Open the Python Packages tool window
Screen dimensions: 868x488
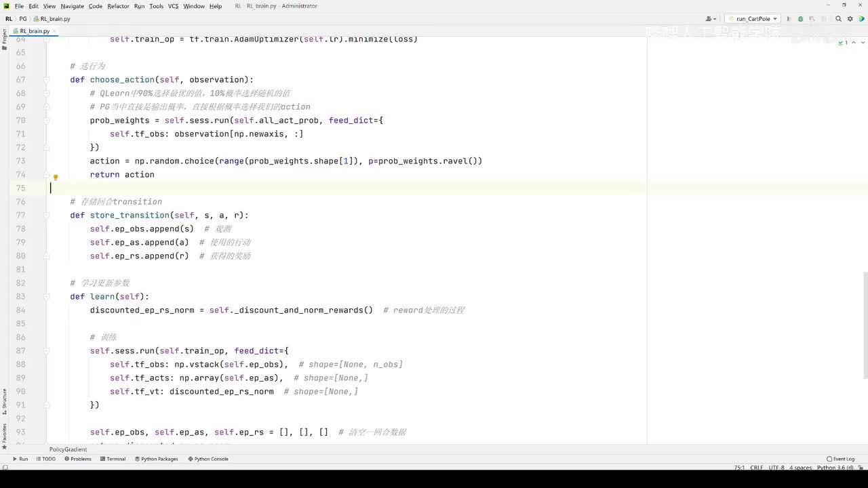pyautogui.click(x=156, y=459)
